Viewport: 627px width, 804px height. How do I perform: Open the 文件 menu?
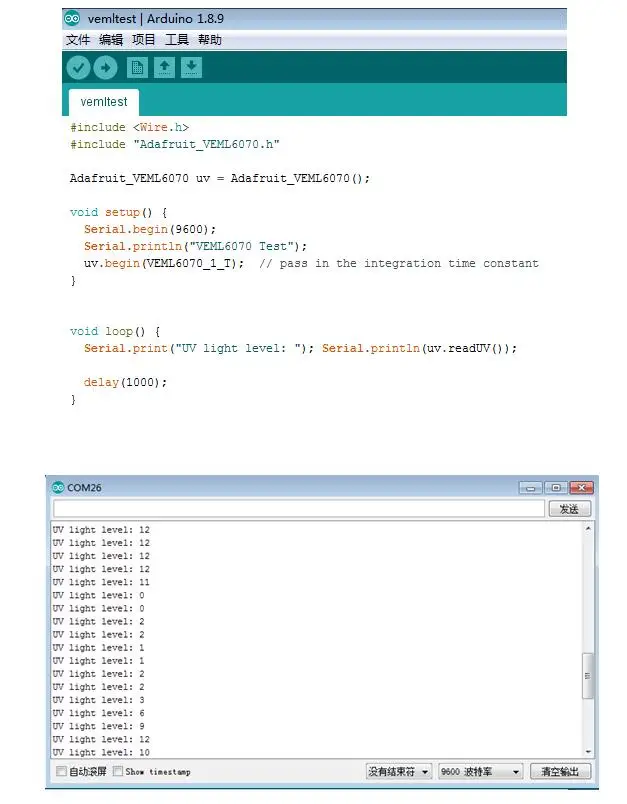77,40
